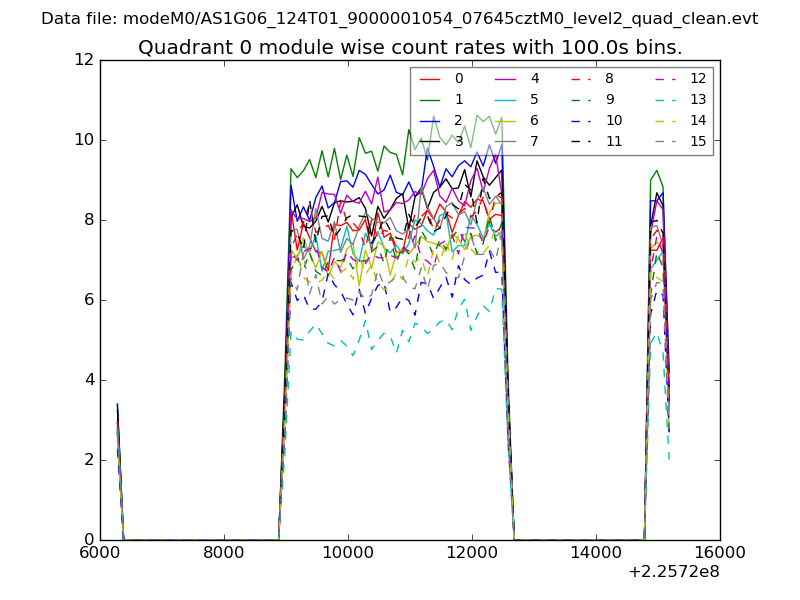The height and width of the screenshot is (600, 800).
Task: Click the cyan line sample for module 5
Action: coord(505,99)
